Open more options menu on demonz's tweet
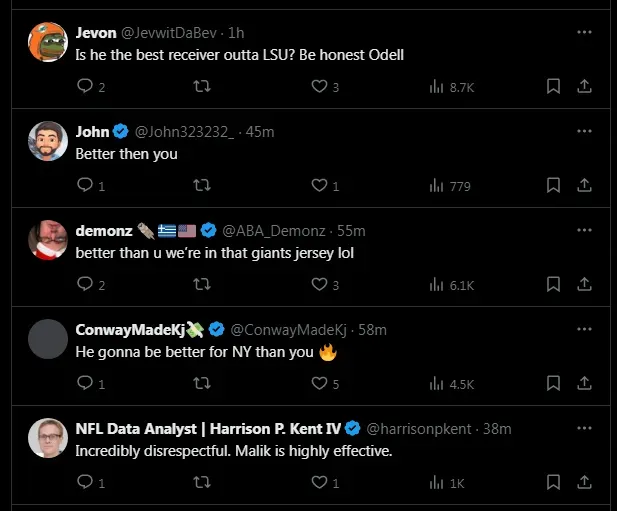 584,230
